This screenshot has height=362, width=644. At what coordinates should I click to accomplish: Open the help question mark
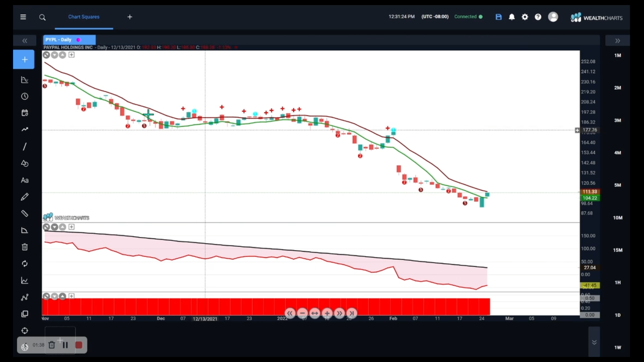pyautogui.click(x=538, y=17)
